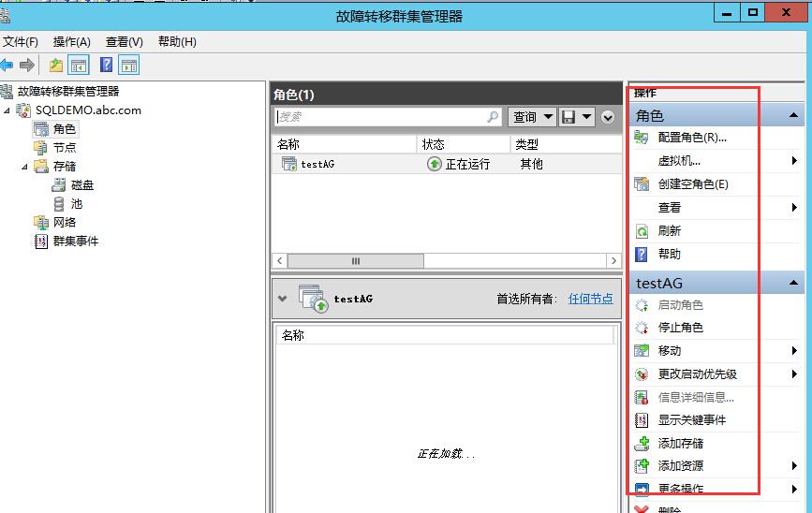The height and width of the screenshot is (513, 812).
Task: Select the 网络 node in tree
Action: coord(65,222)
